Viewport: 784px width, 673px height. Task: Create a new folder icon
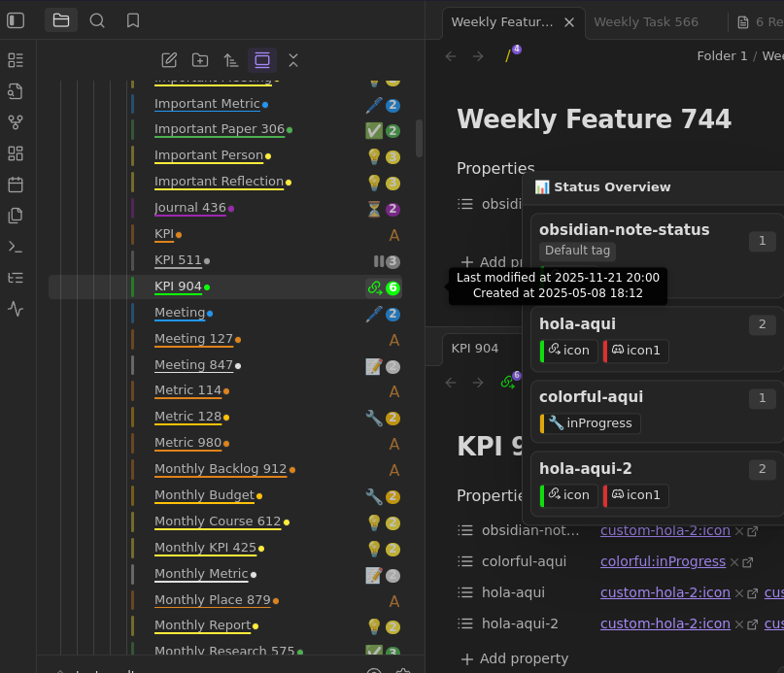click(x=200, y=60)
